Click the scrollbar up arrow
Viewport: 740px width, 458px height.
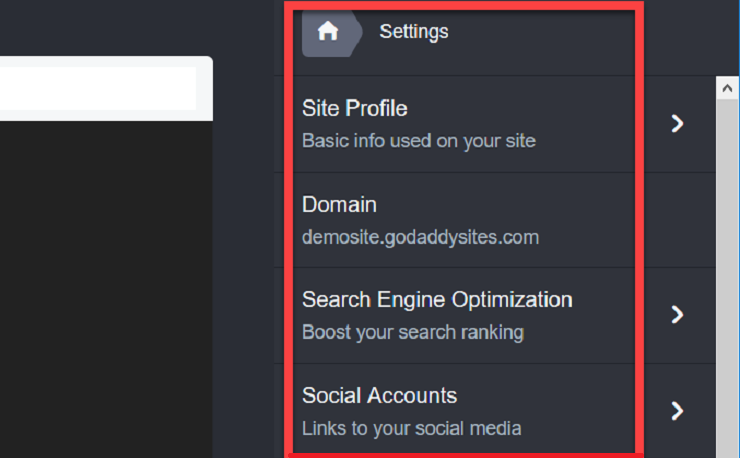pos(727,88)
